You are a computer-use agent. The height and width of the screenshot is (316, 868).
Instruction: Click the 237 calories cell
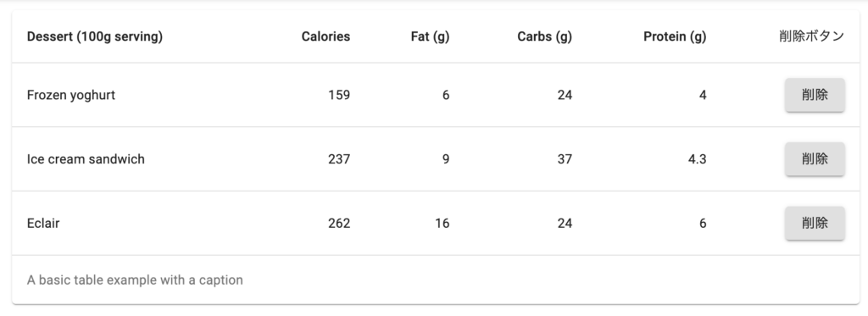click(x=339, y=159)
